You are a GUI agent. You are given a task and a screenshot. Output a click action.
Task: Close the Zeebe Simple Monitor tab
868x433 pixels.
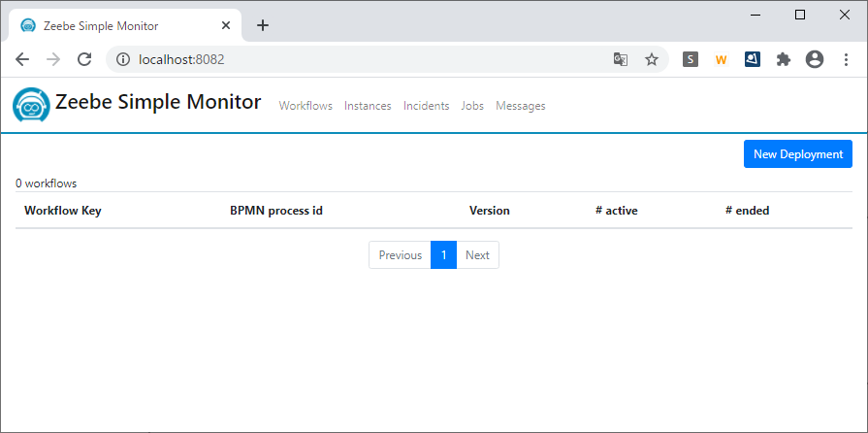click(225, 25)
